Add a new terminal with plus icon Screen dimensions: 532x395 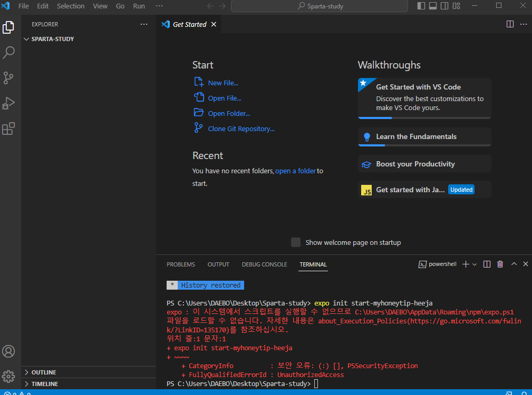point(466,264)
